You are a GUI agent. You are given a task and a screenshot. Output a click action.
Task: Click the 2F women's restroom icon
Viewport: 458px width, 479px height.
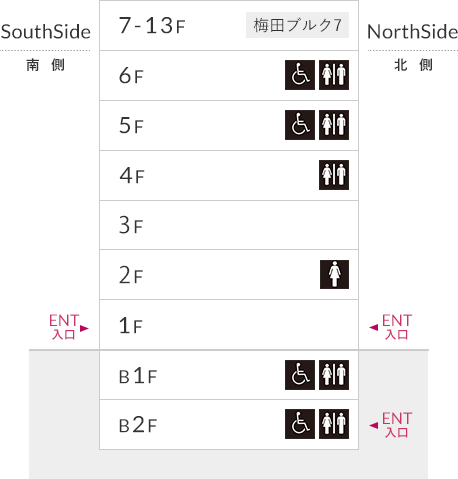click(334, 274)
